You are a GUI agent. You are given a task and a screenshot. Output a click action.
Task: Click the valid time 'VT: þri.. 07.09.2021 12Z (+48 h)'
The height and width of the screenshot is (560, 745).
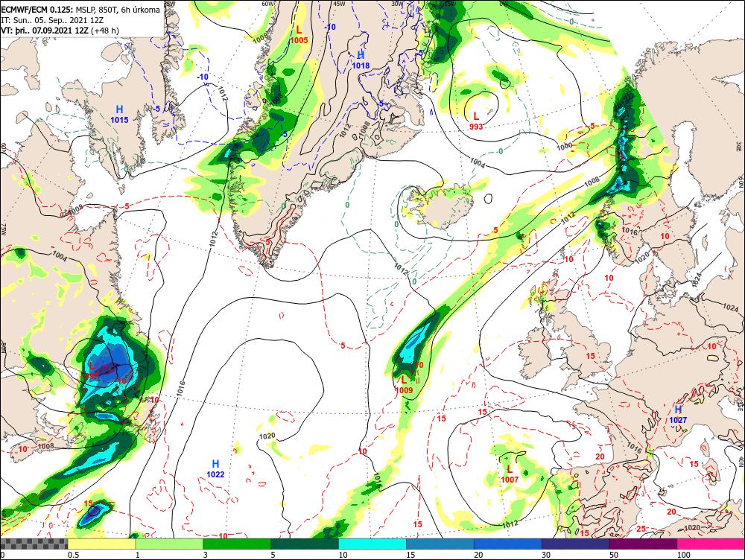(x=60, y=31)
